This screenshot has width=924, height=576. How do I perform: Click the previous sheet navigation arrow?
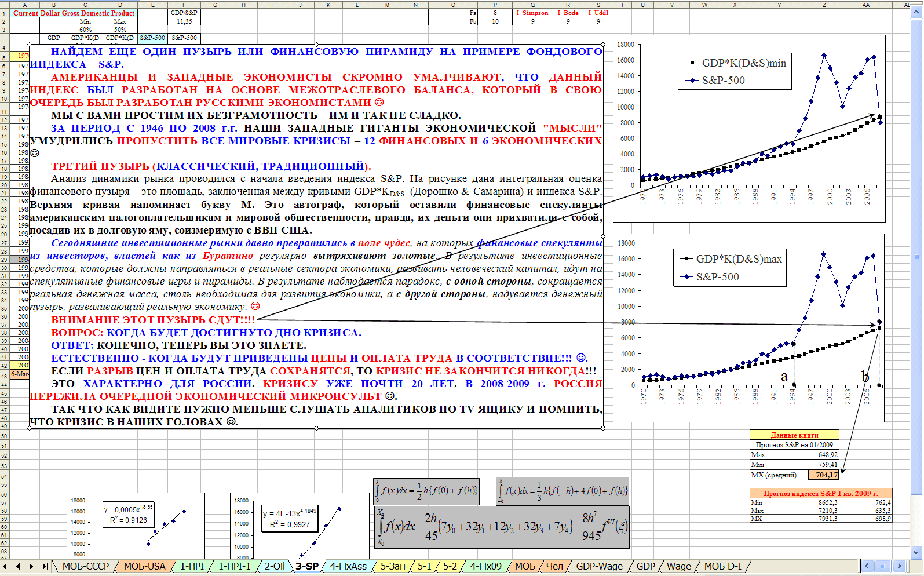(x=18, y=566)
